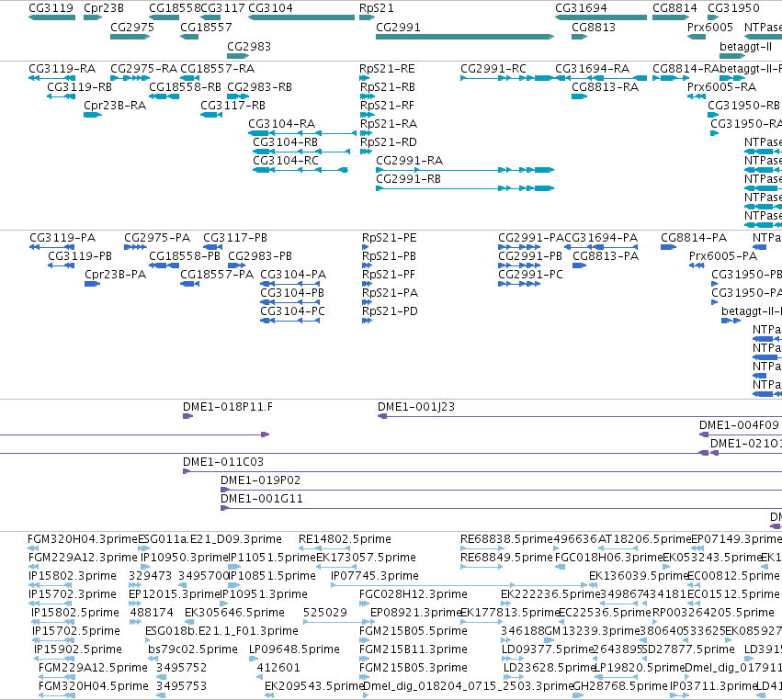Click the CG18558 gene glyph

pos(164,17)
